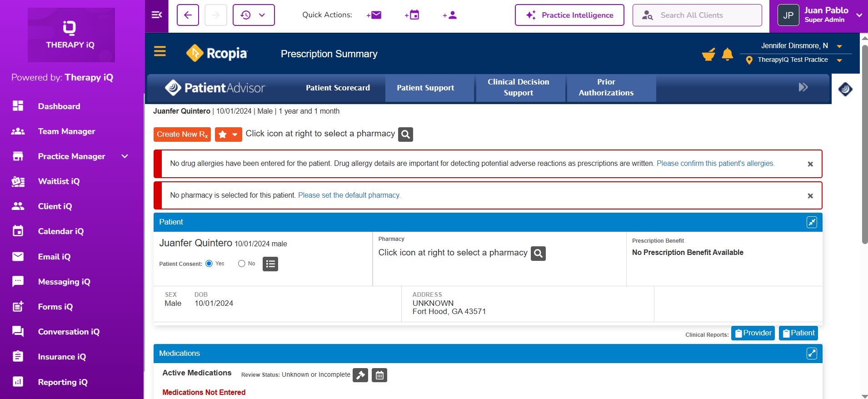This screenshot has height=399, width=868.
Task: Open the star favorites dropdown
Action: 228,135
